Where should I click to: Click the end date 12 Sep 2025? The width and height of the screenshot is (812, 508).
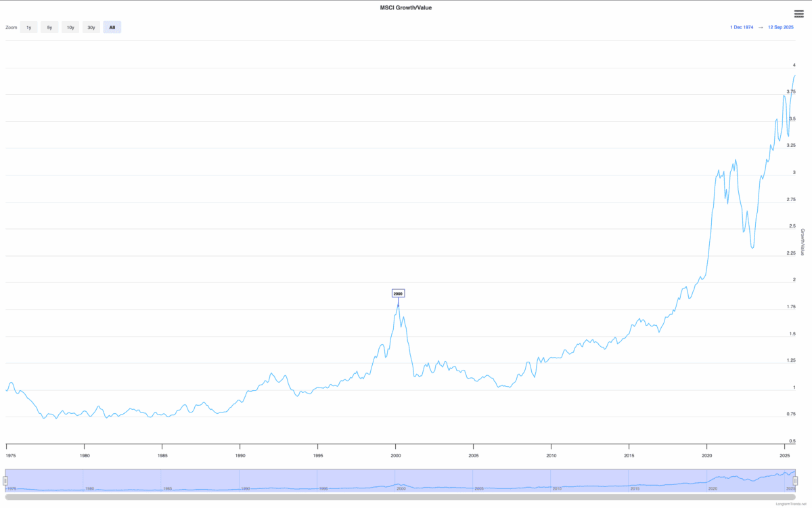780,27
